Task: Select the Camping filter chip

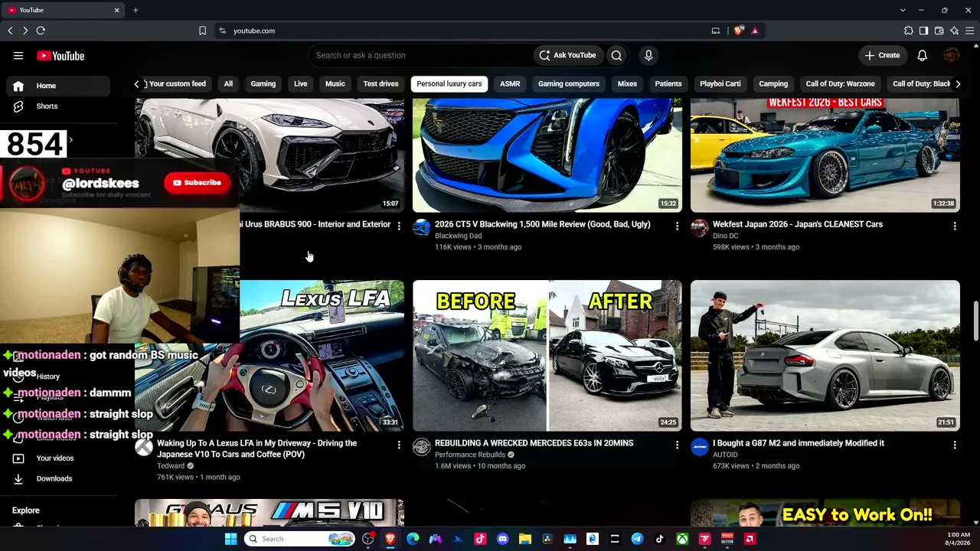Action: [x=773, y=83]
